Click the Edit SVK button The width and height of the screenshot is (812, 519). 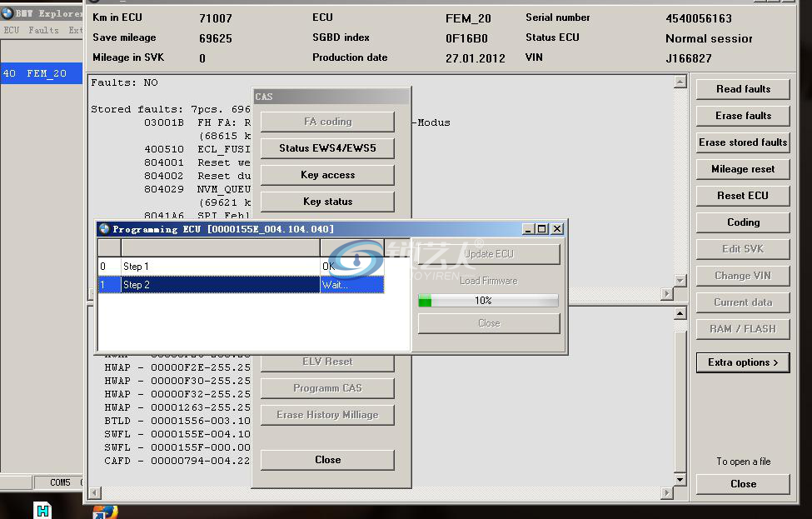coord(743,248)
